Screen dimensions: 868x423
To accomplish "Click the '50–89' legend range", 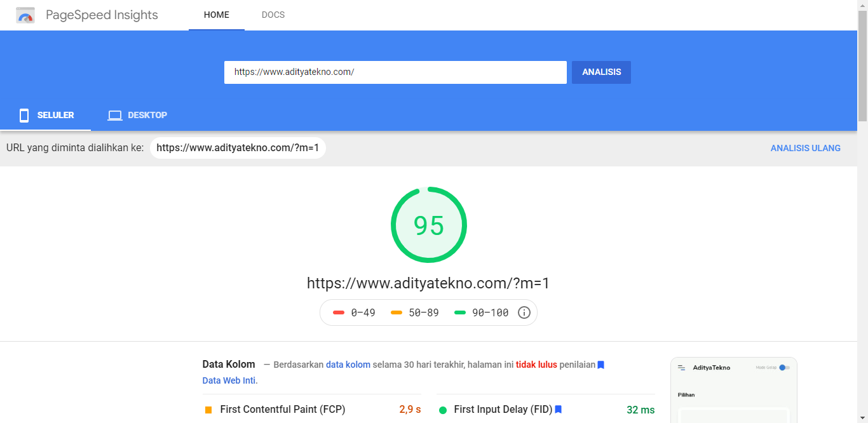I will [423, 312].
